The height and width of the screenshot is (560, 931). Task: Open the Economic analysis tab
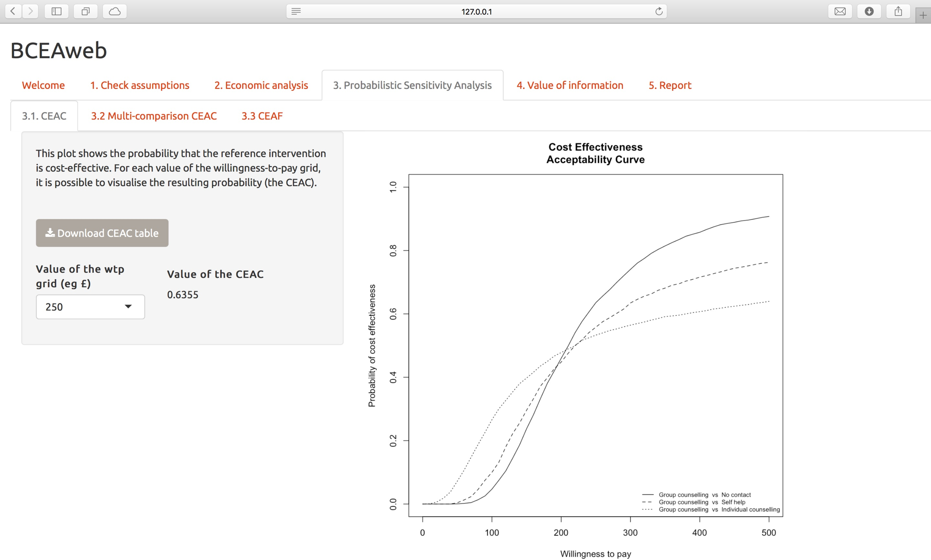[x=261, y=85]
